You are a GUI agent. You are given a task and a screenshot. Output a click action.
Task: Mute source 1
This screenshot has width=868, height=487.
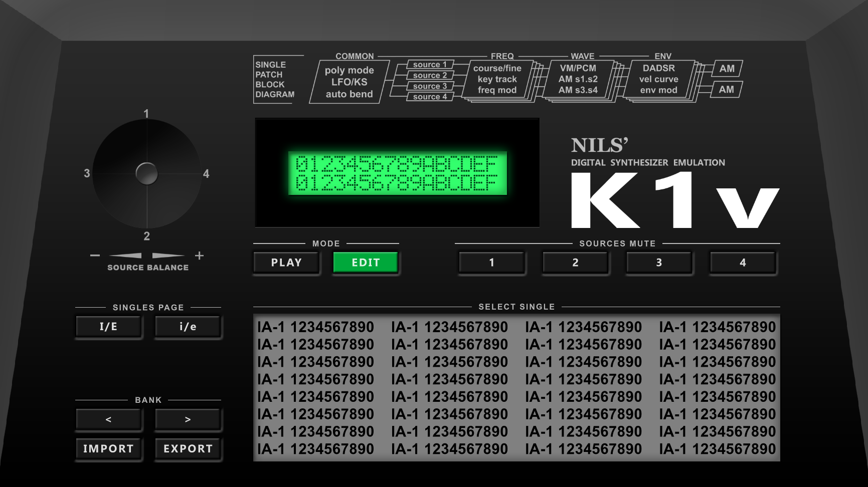(491, 262)
